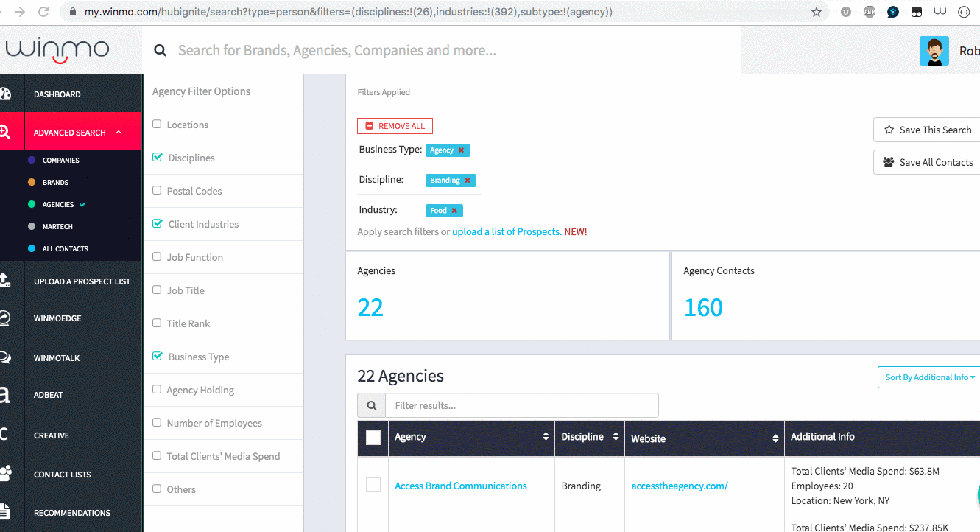Click the filter results search icon

point(371,405)
